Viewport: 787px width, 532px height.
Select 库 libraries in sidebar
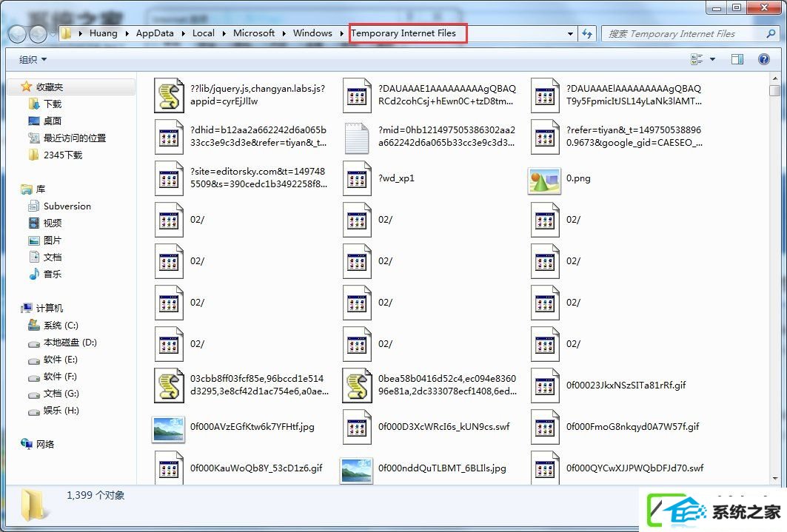coord(40,189)
